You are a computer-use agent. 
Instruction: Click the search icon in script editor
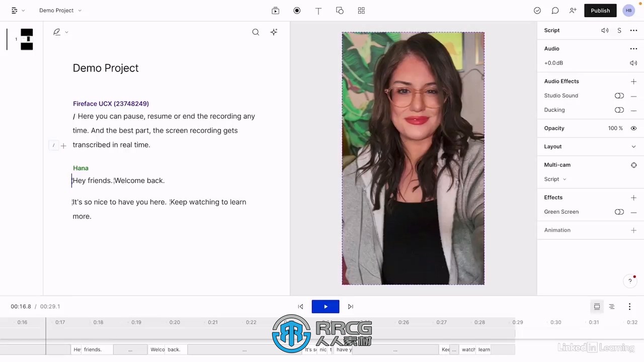point(256,32)
